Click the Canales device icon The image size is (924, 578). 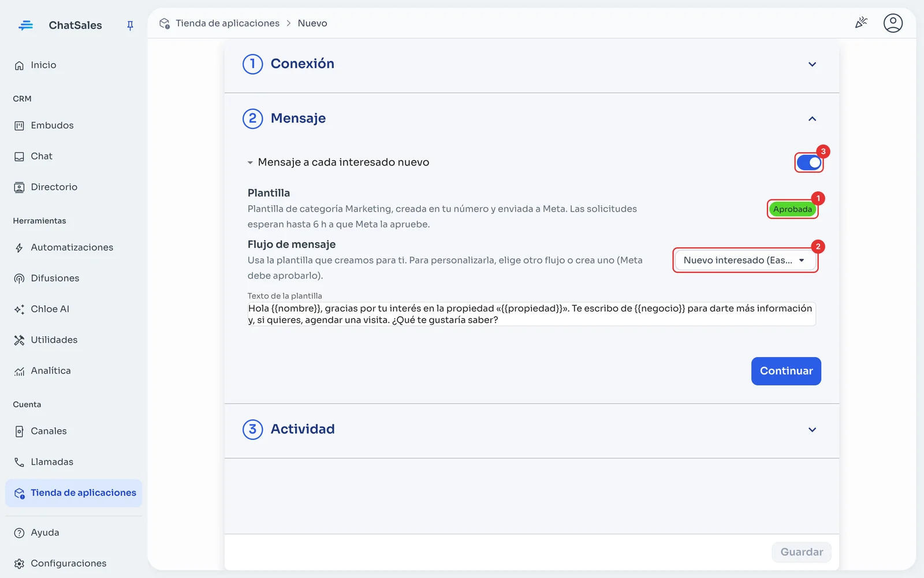click(19, 431)
